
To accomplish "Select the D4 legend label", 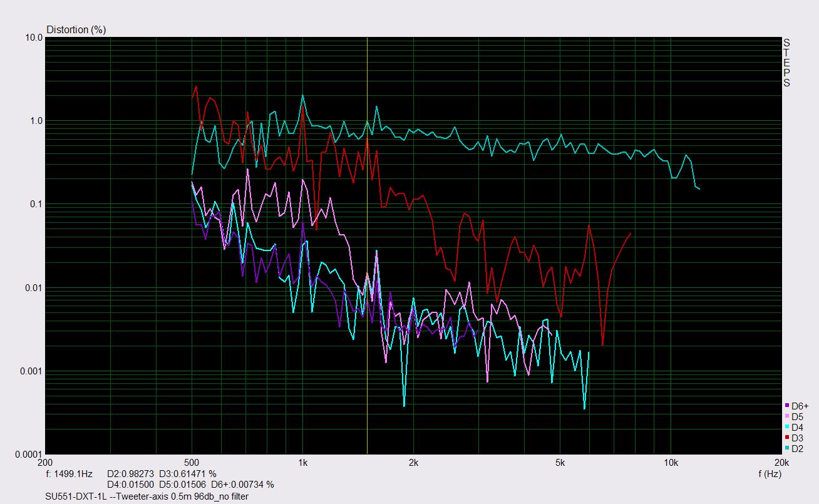I will pos(797,427).
